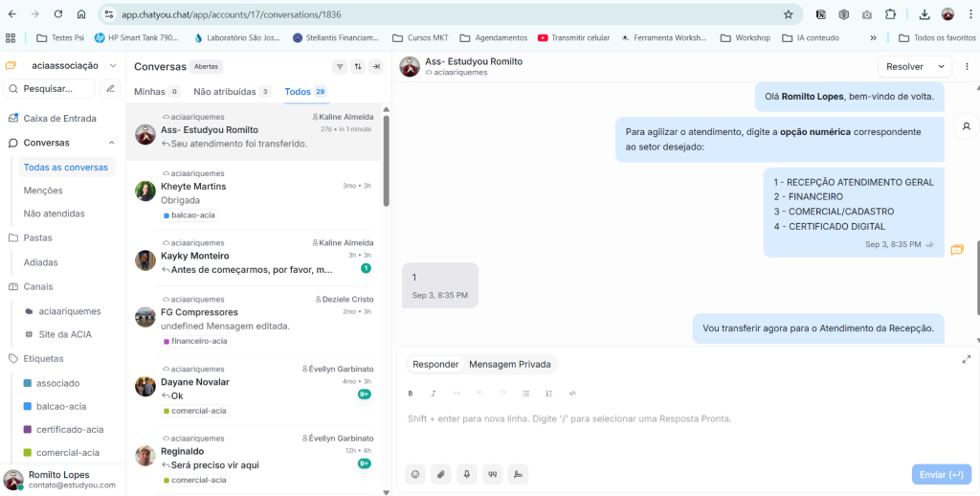Image resolution: width=980 pixels, height=496 pixels.
Task: Toggle bulleted list in the editor
Action: (525, 394)
